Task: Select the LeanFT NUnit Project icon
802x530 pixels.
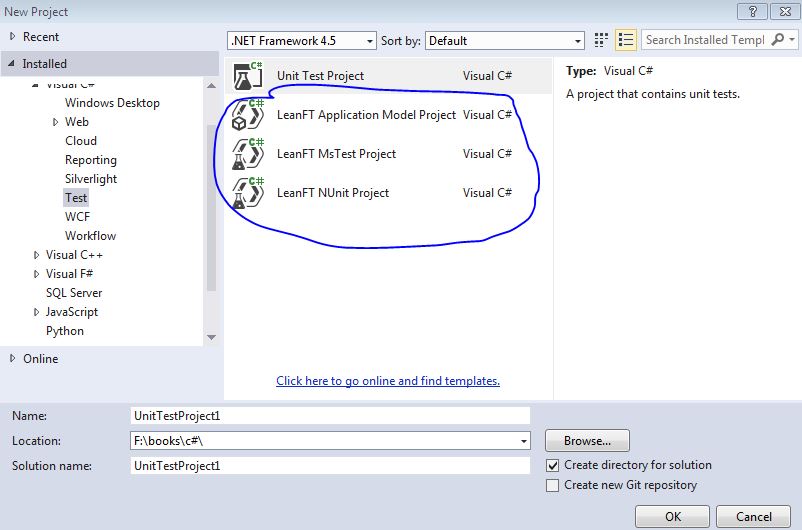Action: (x=248, y=193)
